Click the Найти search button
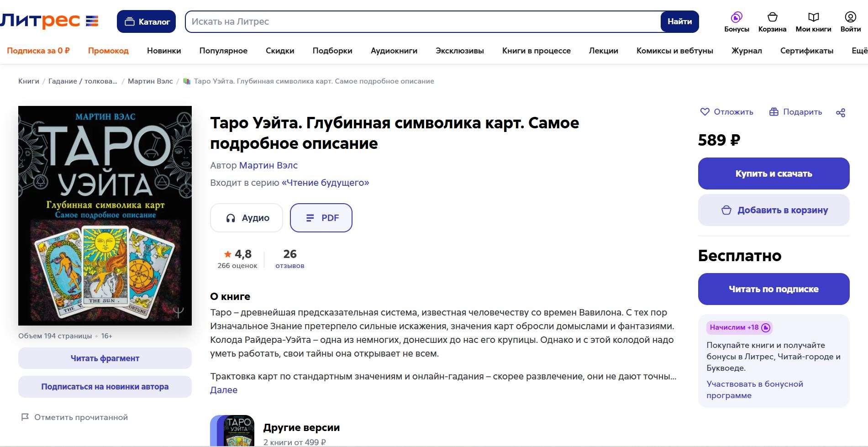The image size is (868, 447). point(679,21)
